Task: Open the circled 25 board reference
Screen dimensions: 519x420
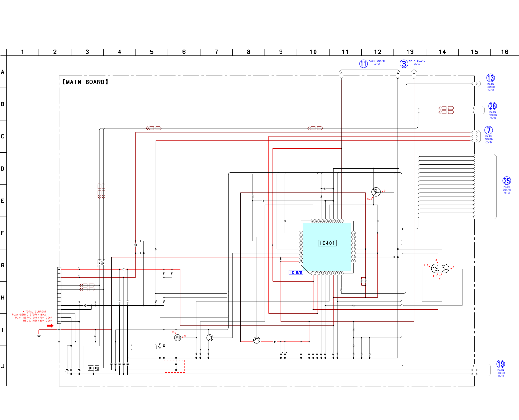Action: 507,181
